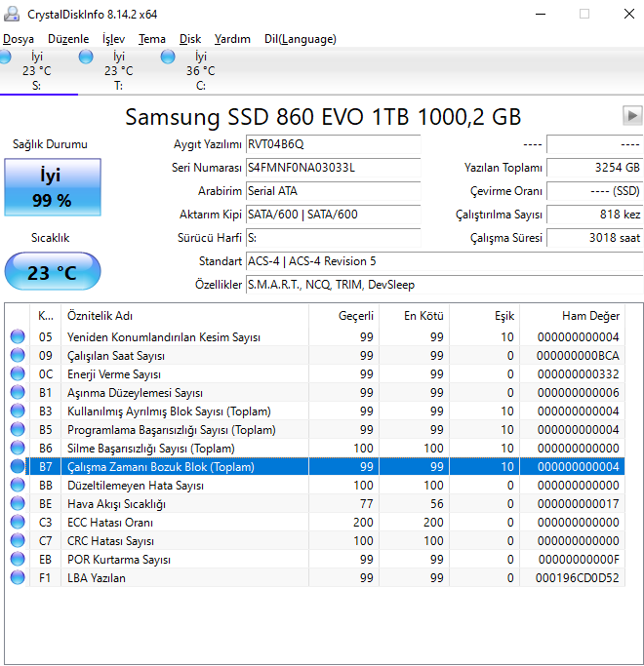Select row Hava Akışı Sıcaklığı
Screen dimensions: 644x666
click(327, 503)
